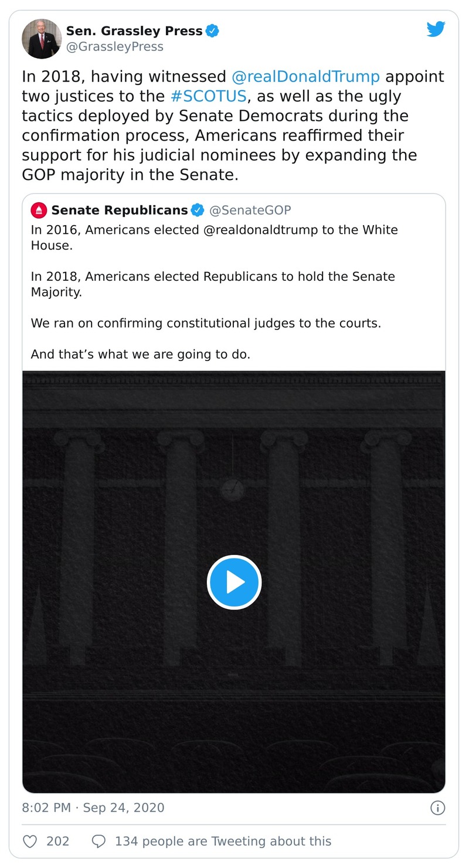
Task: Open the @SenateGOP handle
Action: pyautogui.click(x=250, y=210)
